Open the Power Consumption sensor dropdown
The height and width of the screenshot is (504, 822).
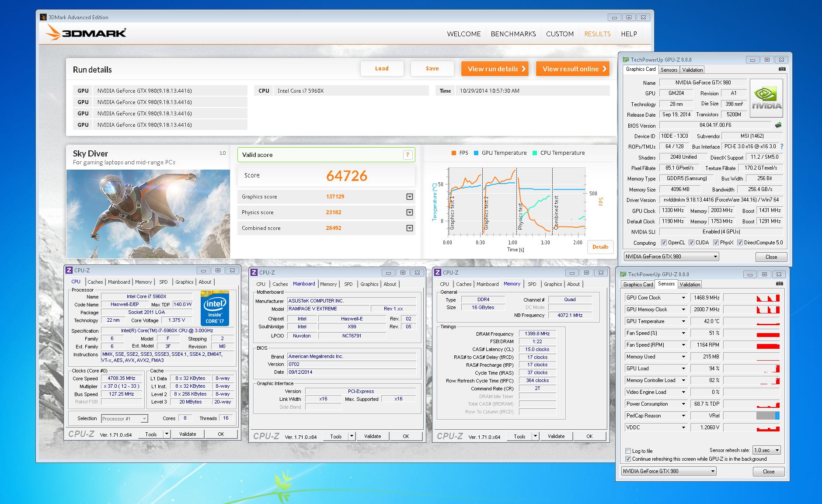683,404
